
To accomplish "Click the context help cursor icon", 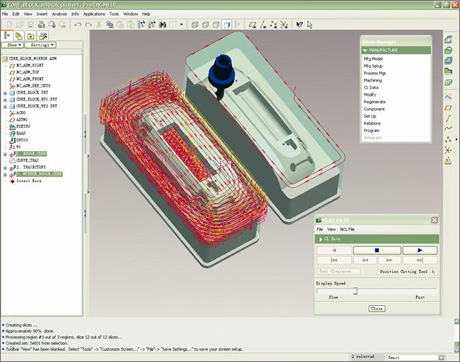I will [x=299, y=25].
